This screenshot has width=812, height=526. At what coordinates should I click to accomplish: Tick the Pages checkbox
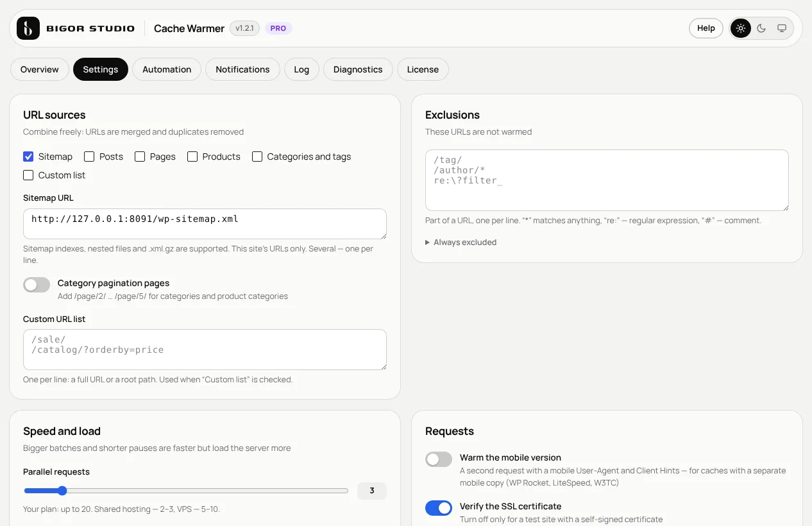point(140,157)
